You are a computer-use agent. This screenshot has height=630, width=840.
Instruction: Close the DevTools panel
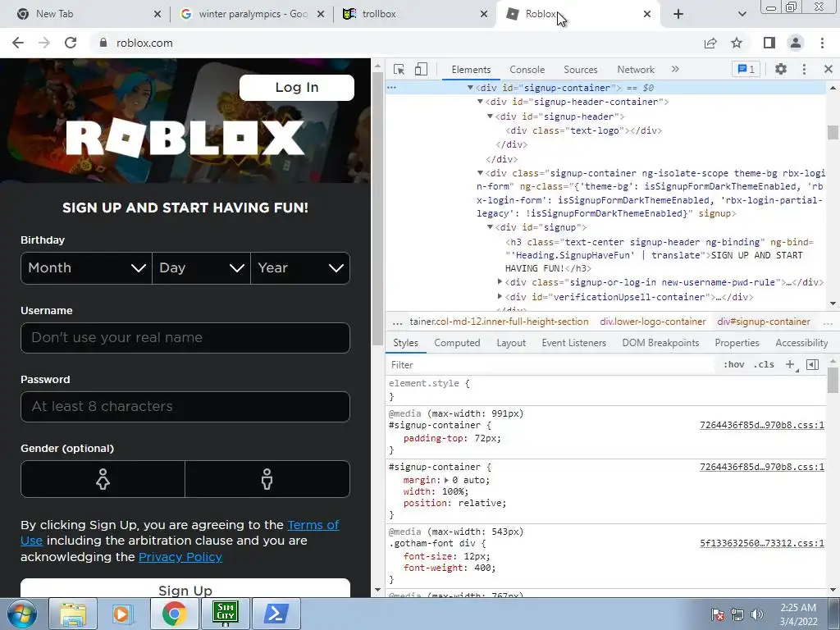coord(829,69)
